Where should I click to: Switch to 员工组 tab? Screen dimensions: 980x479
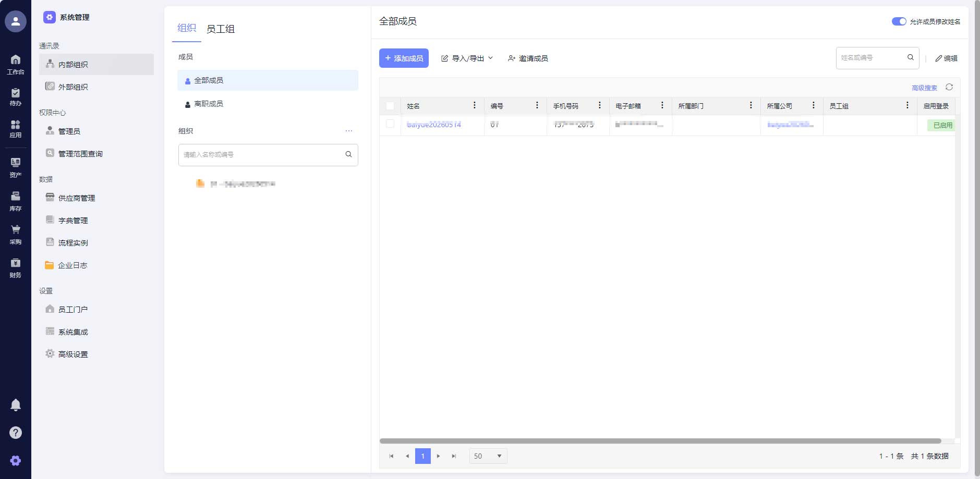[x=221, y=29]
